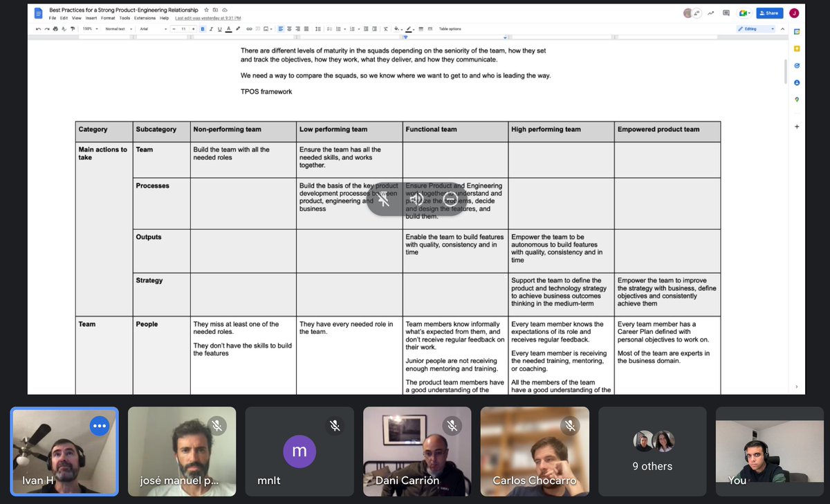Click the Insert link icon
The width and height of the screenshot is (830, 504).
[x=249, y=29]
